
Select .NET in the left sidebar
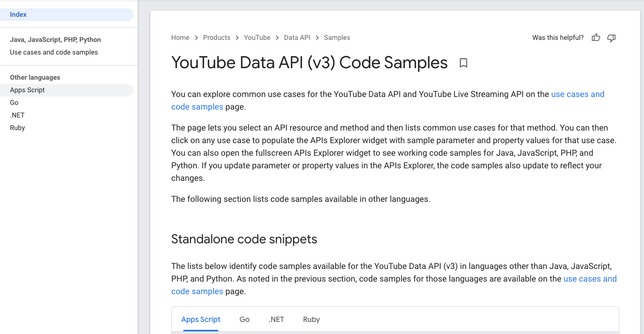pyautogui.click(x=17, y=115)
